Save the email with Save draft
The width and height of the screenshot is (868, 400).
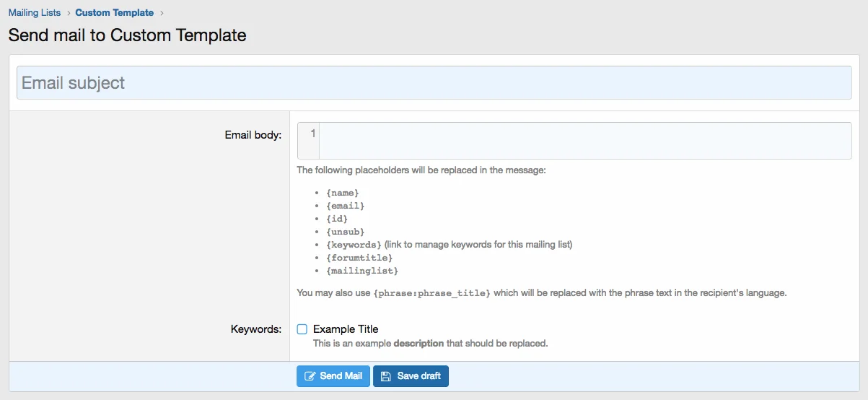tap(411, 376)
